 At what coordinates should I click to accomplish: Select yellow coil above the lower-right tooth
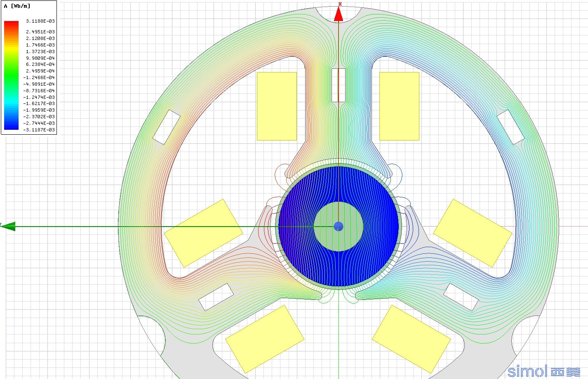coord(473,234)
